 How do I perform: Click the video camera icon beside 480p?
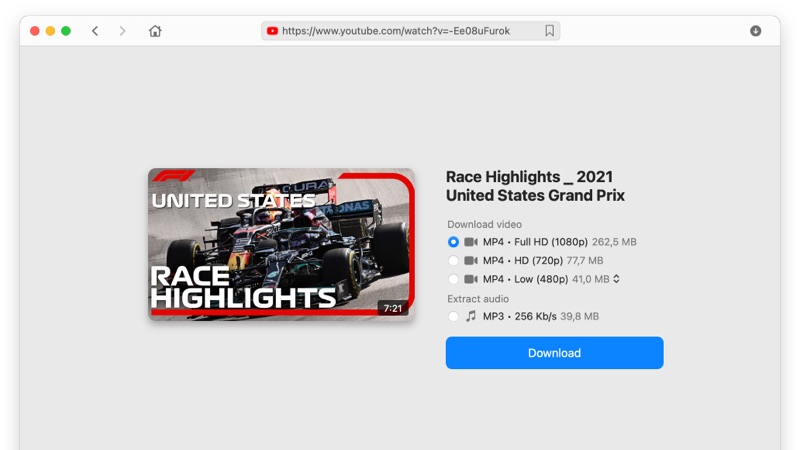[x=471, y=279]
